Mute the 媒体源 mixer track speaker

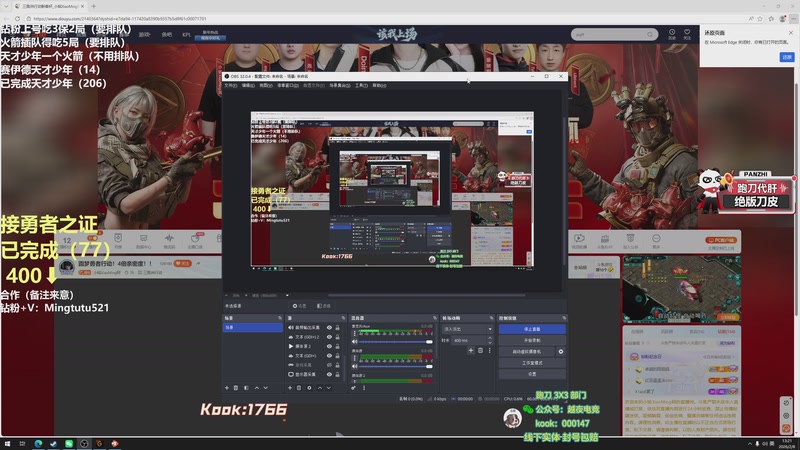click(x=355, y=366)
